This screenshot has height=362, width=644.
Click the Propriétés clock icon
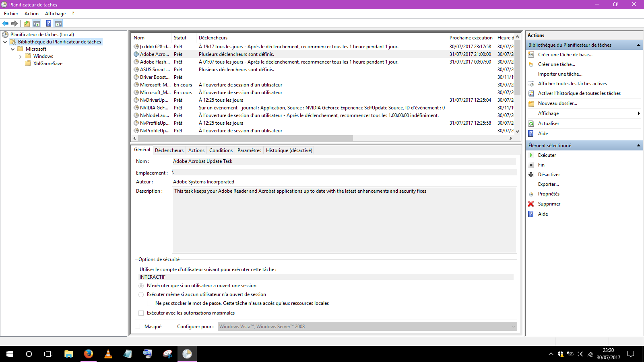point(531,194)
